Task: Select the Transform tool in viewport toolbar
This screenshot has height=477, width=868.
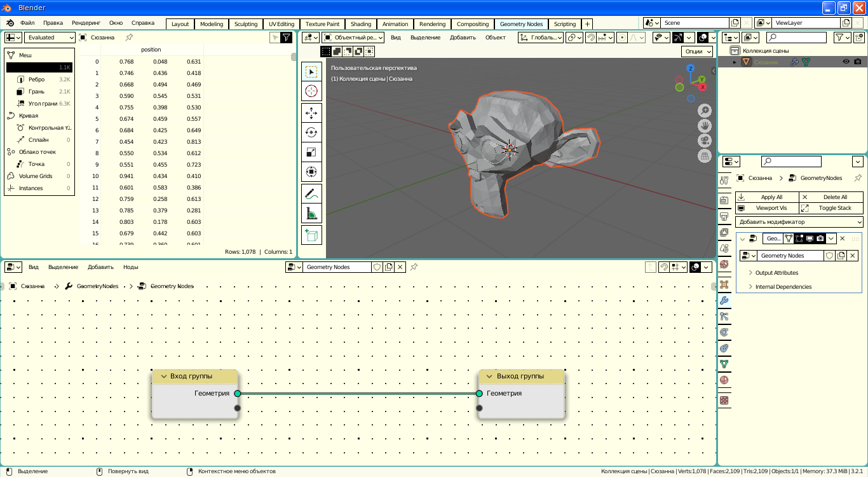Action: tap(311, 172)
